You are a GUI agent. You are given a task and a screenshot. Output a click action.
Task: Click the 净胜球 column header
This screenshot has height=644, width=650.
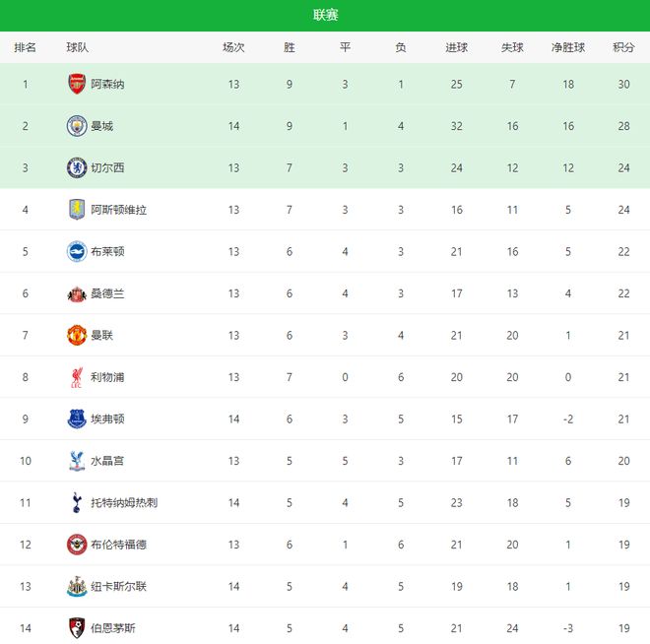[x=568, y=47]
